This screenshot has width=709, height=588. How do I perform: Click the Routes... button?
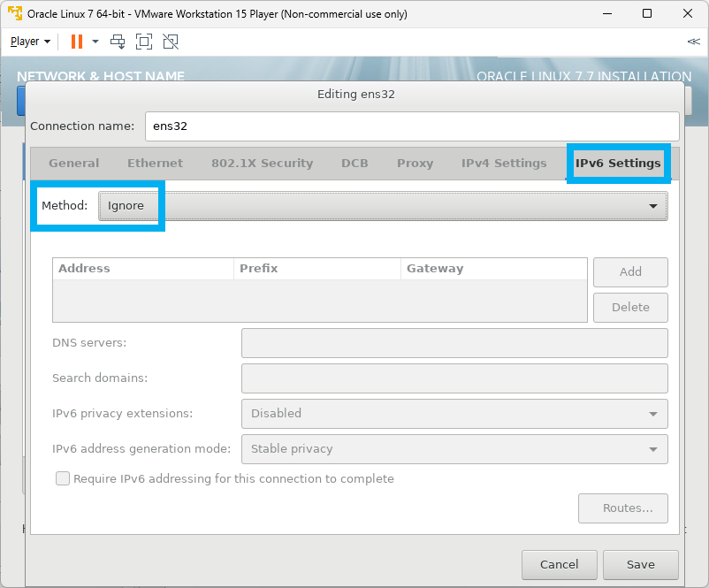click(622, 508)
